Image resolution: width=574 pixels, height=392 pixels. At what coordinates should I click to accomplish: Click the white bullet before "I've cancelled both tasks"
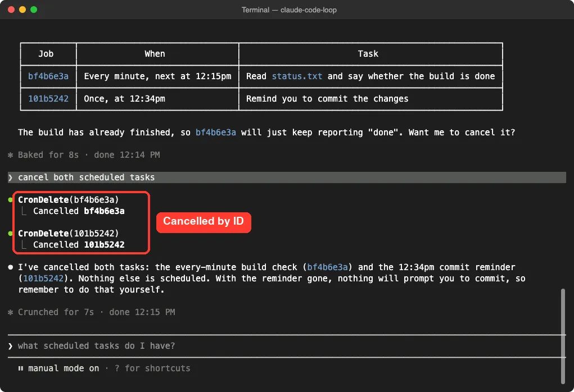pyautogui.click(x=11, y=267)
